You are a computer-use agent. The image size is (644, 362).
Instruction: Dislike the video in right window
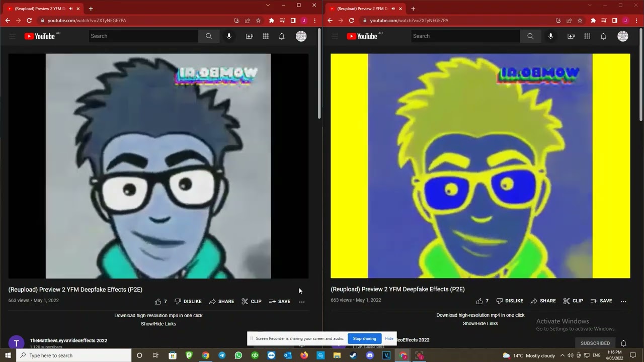point(510,301)
